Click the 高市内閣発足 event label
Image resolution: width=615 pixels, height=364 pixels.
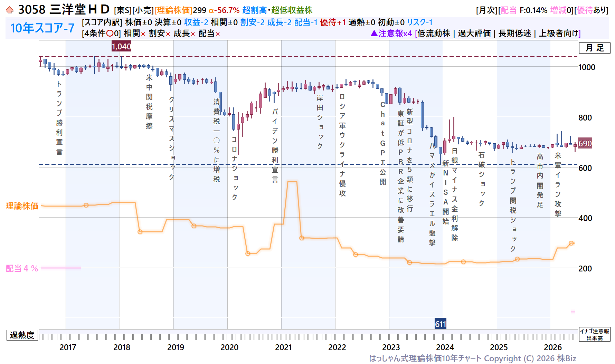coord(540,181)
